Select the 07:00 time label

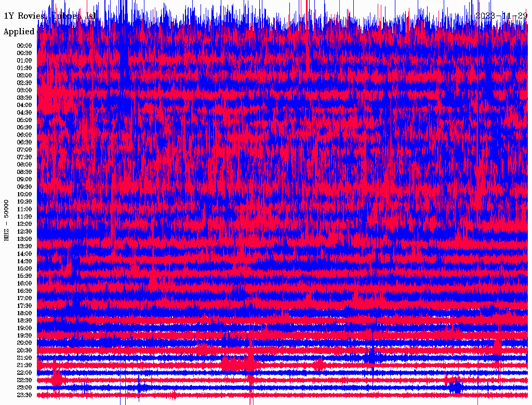24,150
